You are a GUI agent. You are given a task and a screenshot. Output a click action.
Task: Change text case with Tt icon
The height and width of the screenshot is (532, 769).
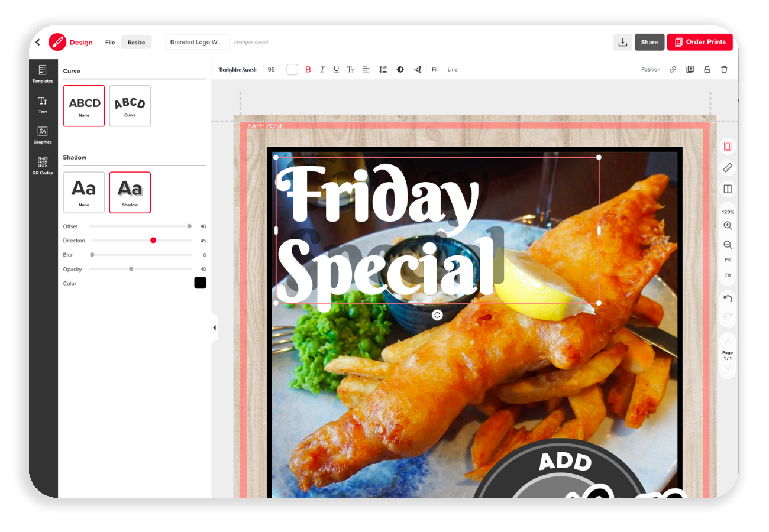click(x=351, y=69)
